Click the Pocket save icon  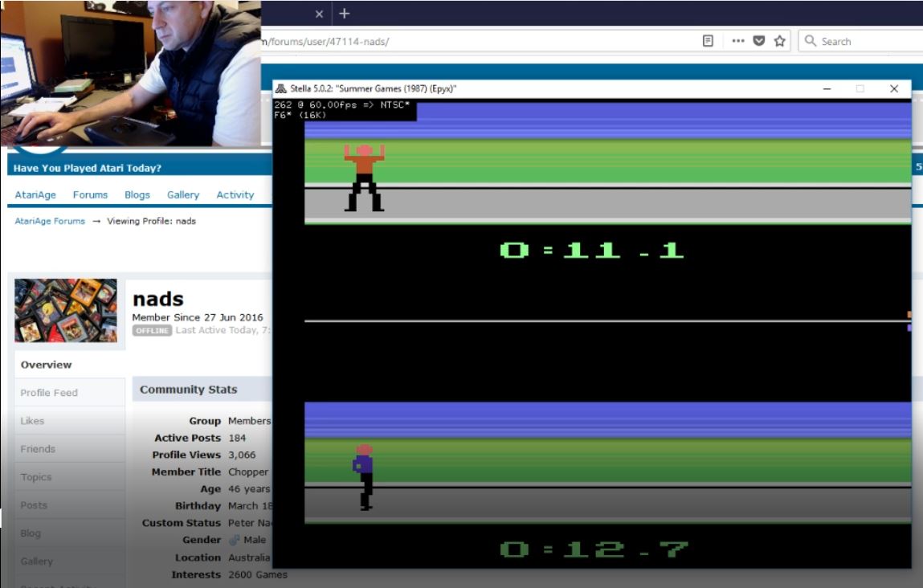[x=759, y=41]
